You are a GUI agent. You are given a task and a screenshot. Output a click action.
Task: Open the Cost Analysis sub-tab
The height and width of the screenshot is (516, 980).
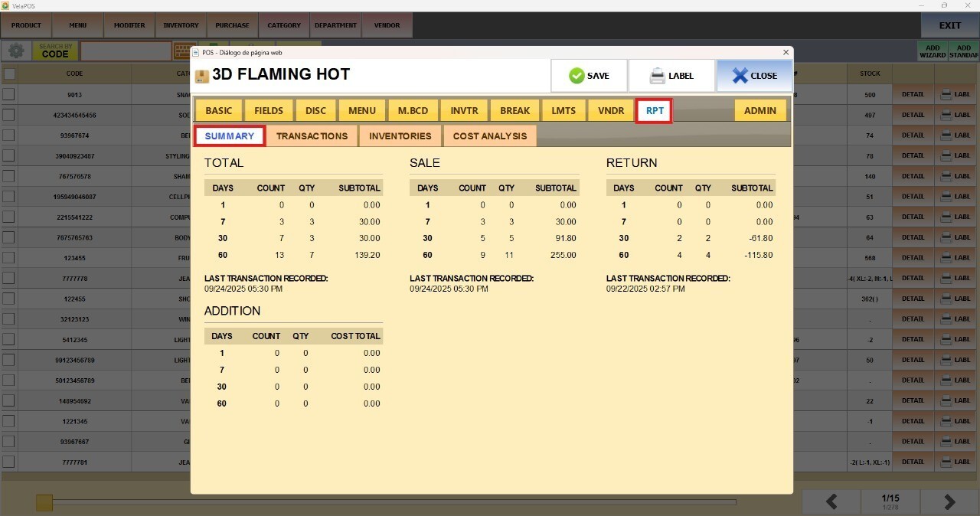pos(490,136)
